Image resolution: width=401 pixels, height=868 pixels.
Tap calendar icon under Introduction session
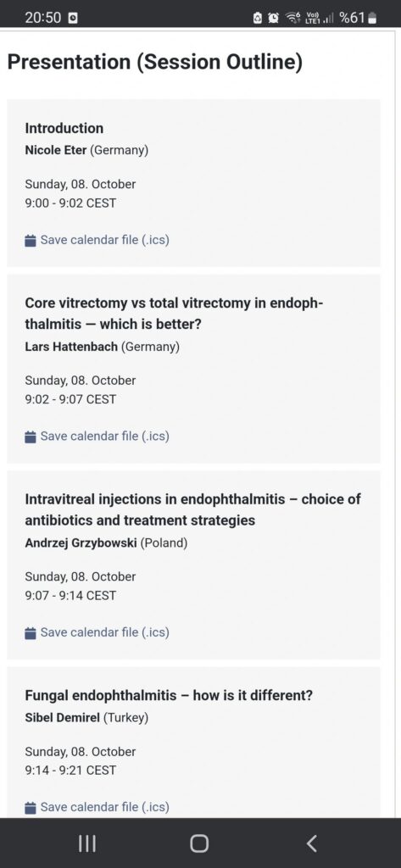31,241
